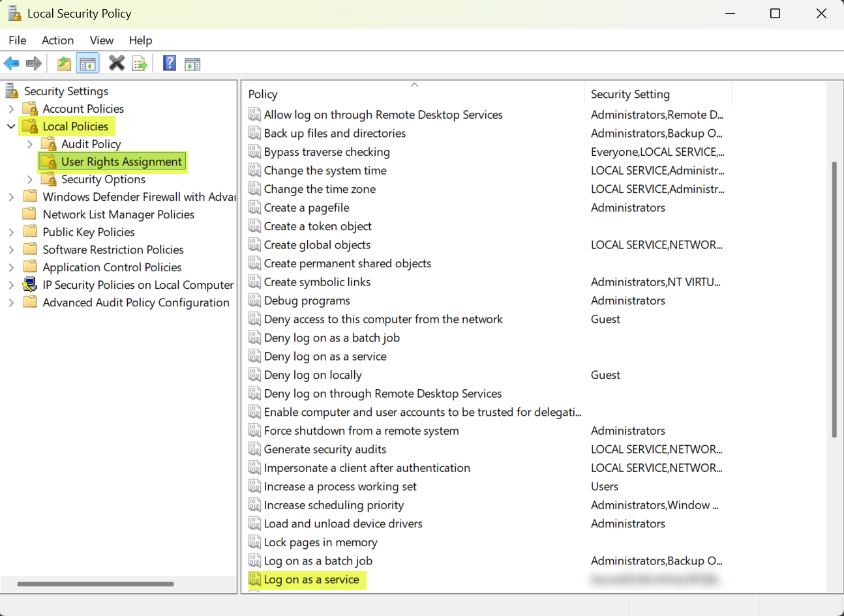
Task: Select 'Deny log on locally' policy
Action: click(x=312, y=375)
